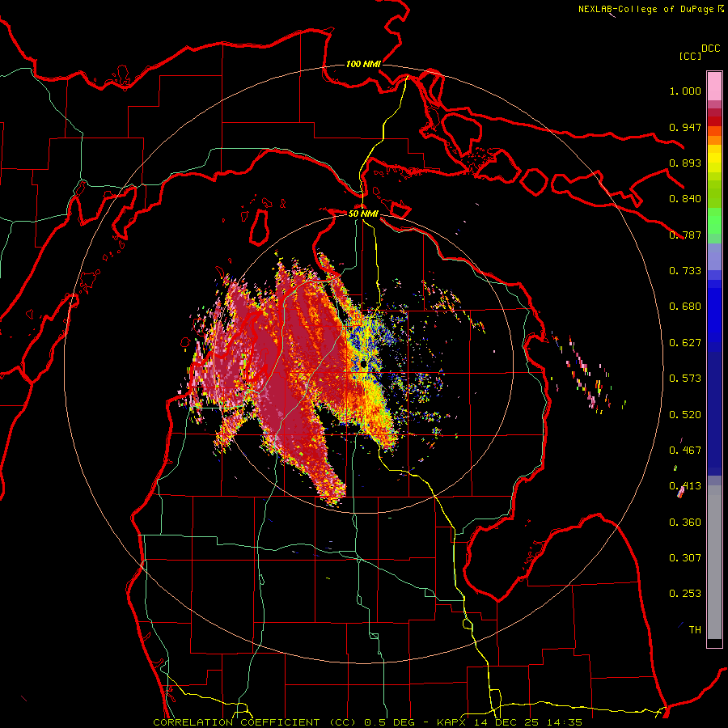
Task: Click the gray lower segment of color bar
Action: [x=714, y=562]
